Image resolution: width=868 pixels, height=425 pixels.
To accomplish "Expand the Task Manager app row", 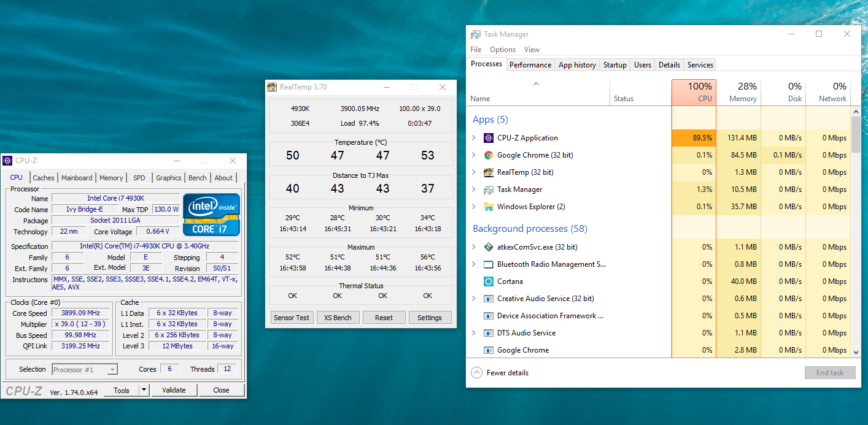I will point(474,190).
